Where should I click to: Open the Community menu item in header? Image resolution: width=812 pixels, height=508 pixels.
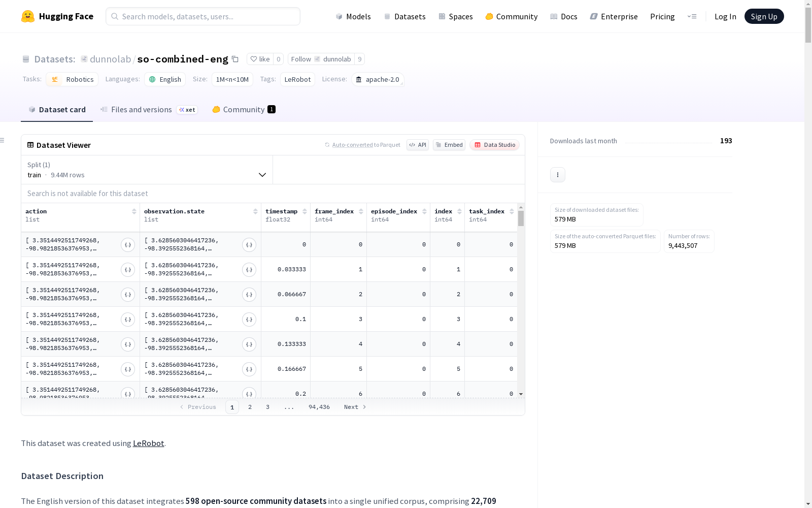(x=512, y=16)
